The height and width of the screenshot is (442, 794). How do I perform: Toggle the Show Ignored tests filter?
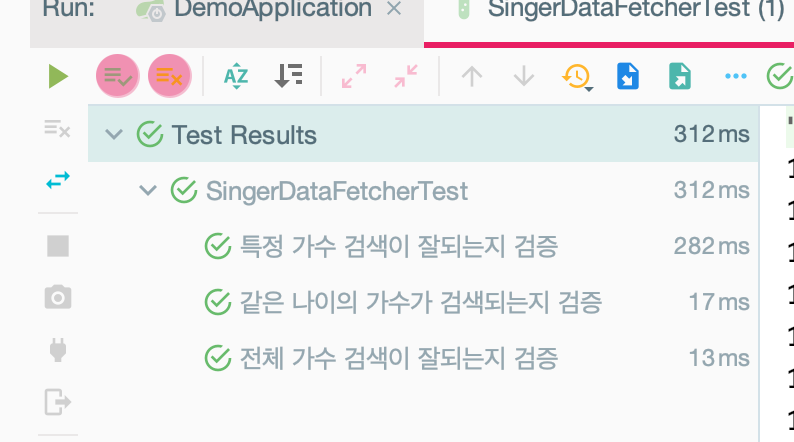point(169,76)
